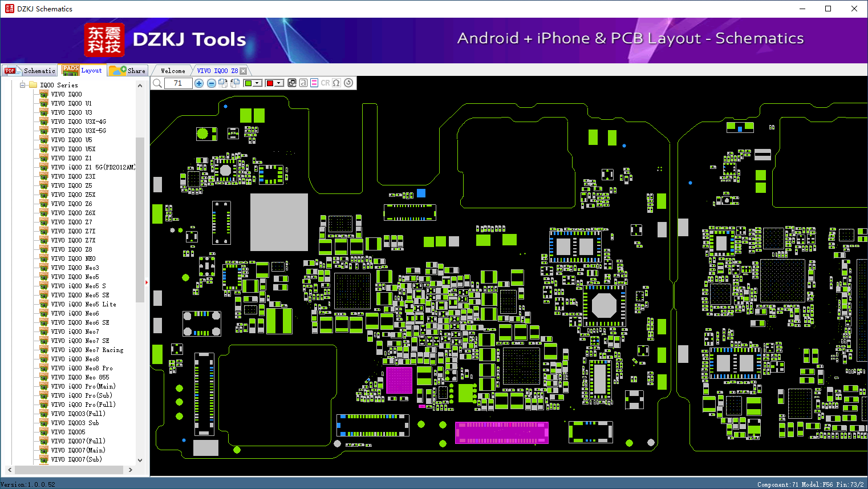Click the cloud folder icon on the Share tab
This screenshot has height=489, width=868.
click(117, 70)
